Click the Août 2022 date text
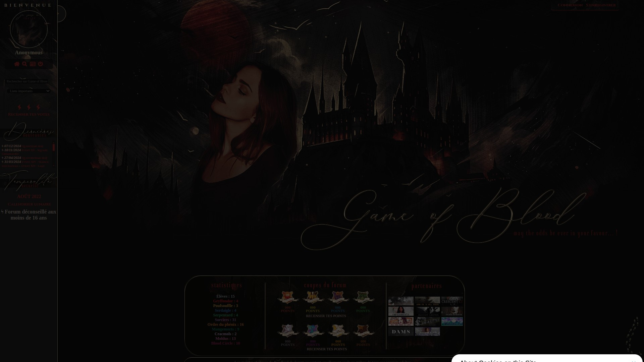 tap(29, 196)
